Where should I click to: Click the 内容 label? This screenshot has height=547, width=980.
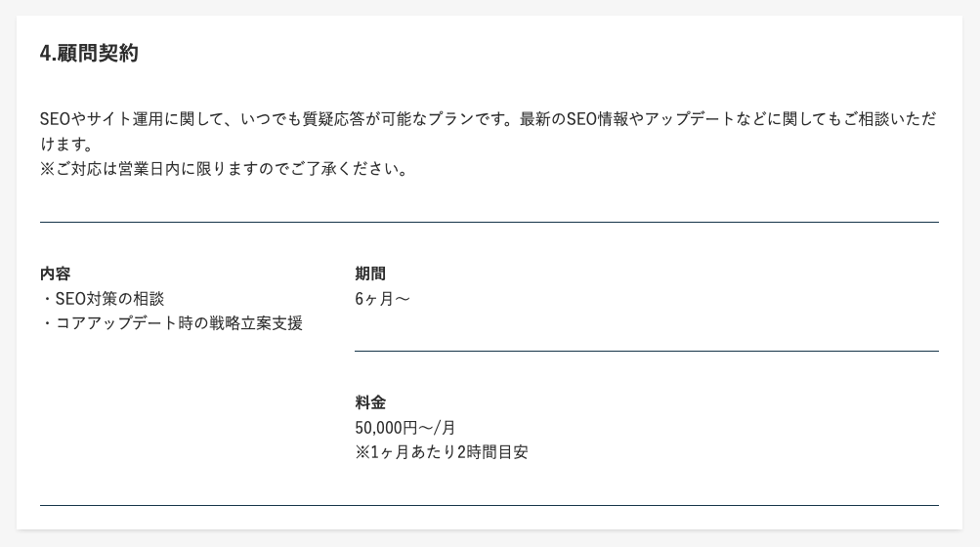(55, 273)
